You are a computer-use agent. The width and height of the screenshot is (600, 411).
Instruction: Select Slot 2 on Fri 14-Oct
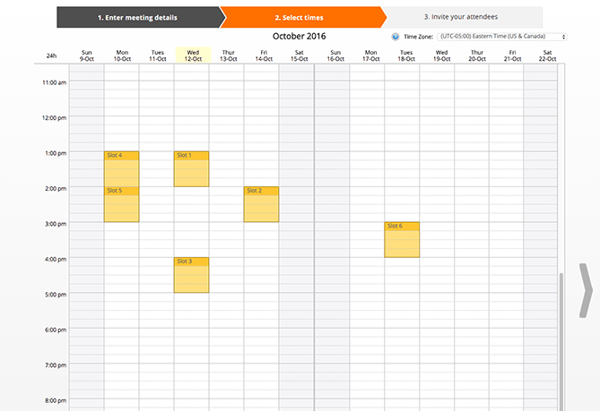click(261, 204)
